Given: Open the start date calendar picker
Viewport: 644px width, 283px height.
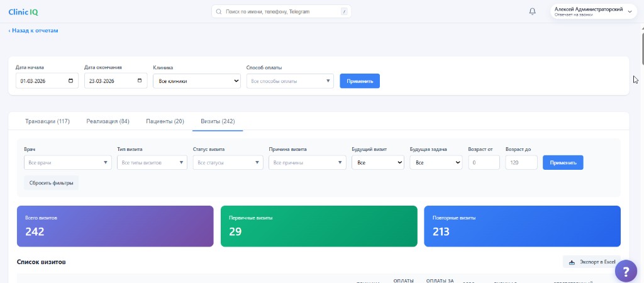Looking at the screenshot, I should click(x=70, y=80).
